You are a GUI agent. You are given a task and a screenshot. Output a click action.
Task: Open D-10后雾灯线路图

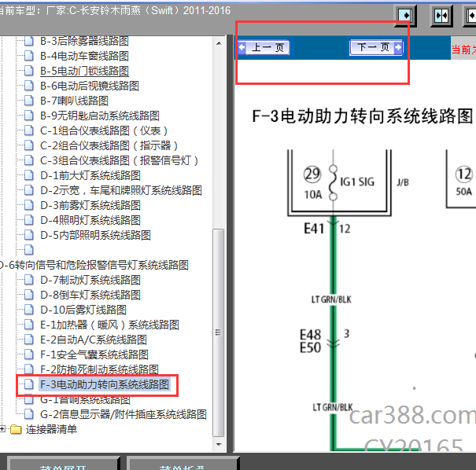[x=83, y=310]
